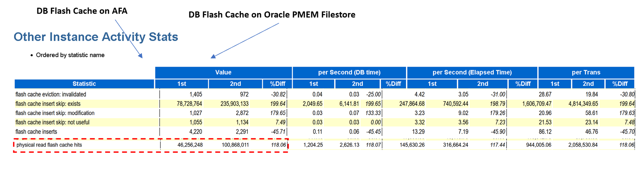This screenshot has width=644, height=178.
Task: Click the 235,903,133 value cell
Action: 235,104
